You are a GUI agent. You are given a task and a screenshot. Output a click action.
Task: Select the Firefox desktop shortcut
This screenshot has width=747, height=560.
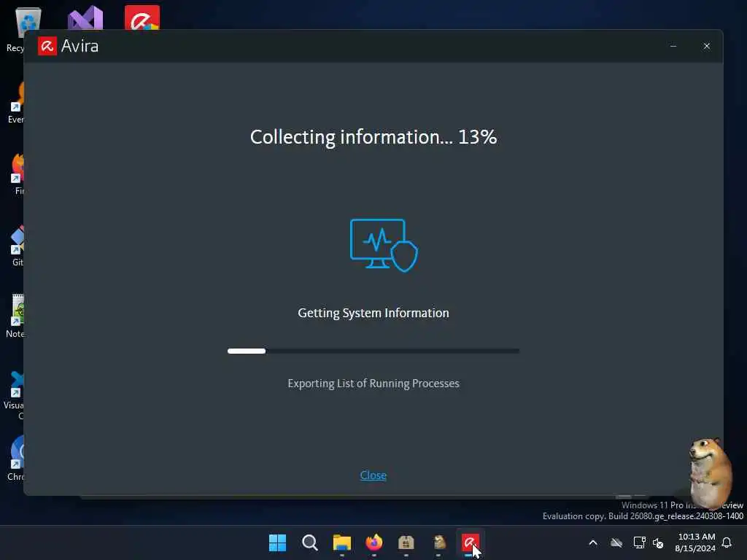click(18, 174)
